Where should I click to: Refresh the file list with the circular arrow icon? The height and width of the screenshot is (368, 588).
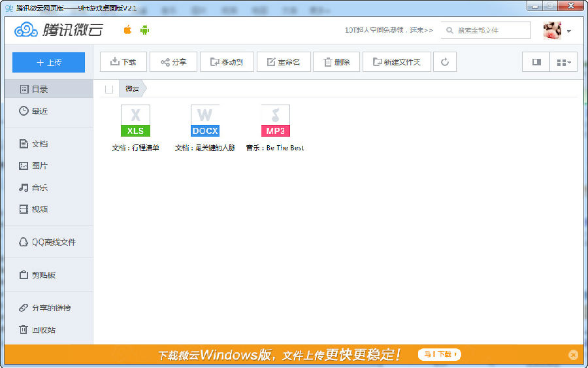point(445,62)
